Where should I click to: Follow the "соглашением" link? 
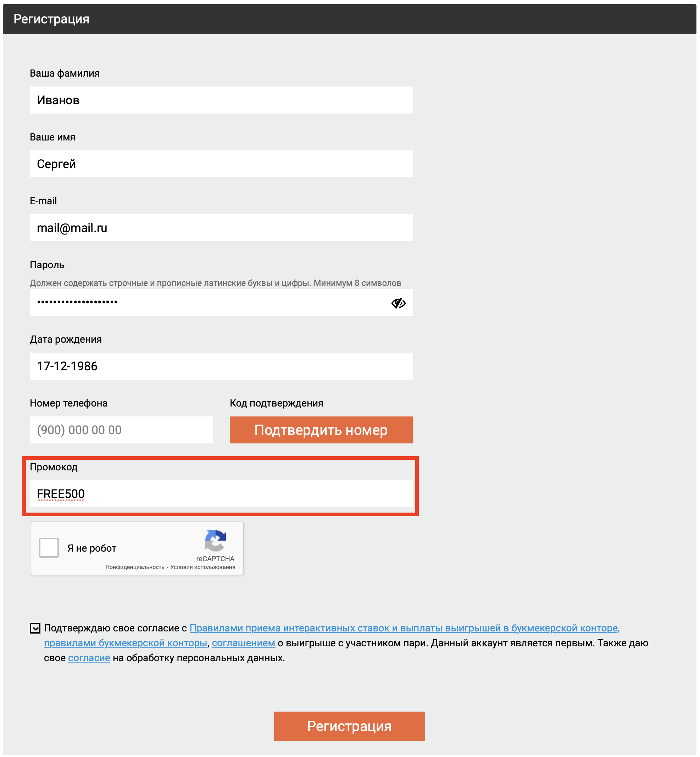tap(243, 643)
